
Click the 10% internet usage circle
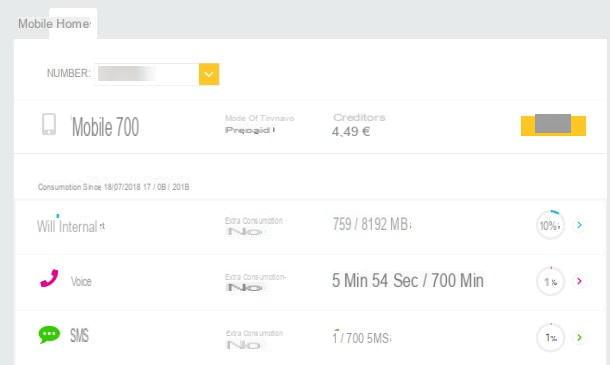[550, 225]
